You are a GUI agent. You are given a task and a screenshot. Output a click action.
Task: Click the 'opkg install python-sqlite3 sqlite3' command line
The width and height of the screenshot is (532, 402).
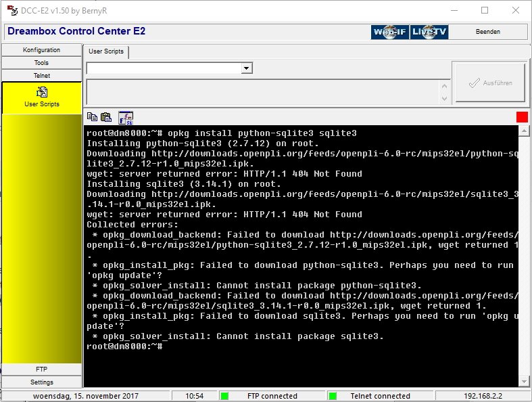[262, 133]
